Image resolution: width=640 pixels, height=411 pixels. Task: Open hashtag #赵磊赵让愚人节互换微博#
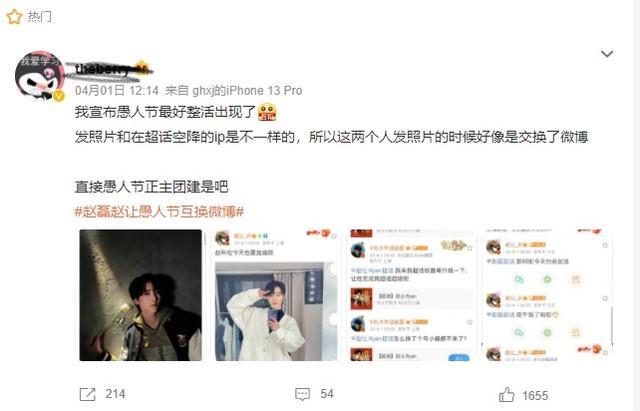click(160, 211)
